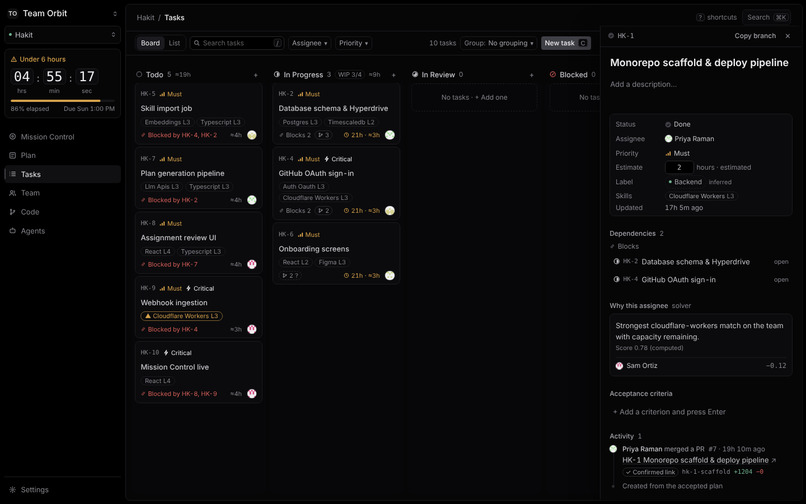Image resolution: width=806 pixels, height=504 pixels.
Task: Open the Hakit project selector
Action: coord(62,35)
